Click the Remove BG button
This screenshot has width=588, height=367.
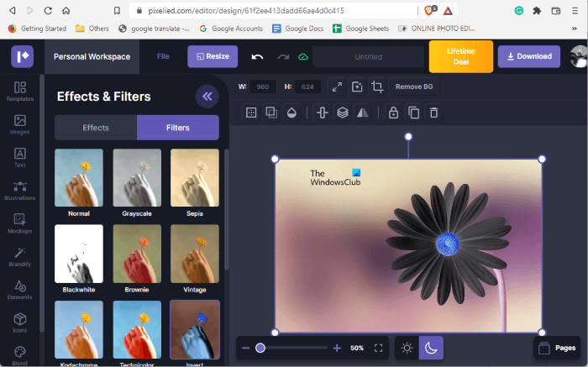(x=416, y=87)
